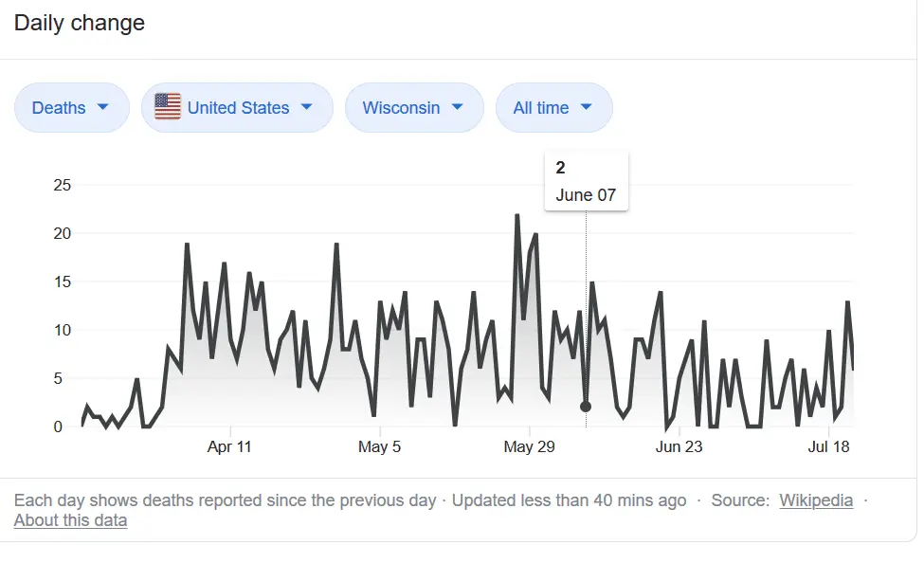Click the Jun 23 axis label
Screen dimensions: 924x563
(x=679, y=446)
